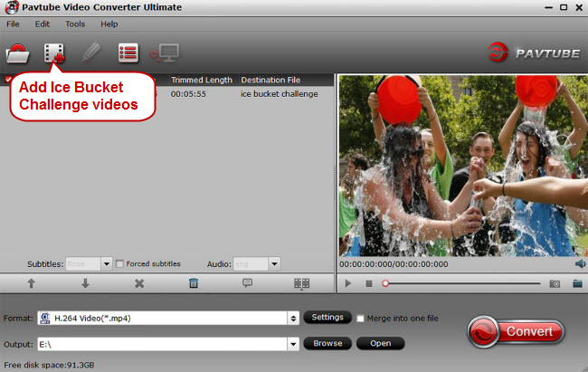This screenshot has height=372, width=588.
Task: Remove selected item with X icon
Action: (x=139, y=283)
